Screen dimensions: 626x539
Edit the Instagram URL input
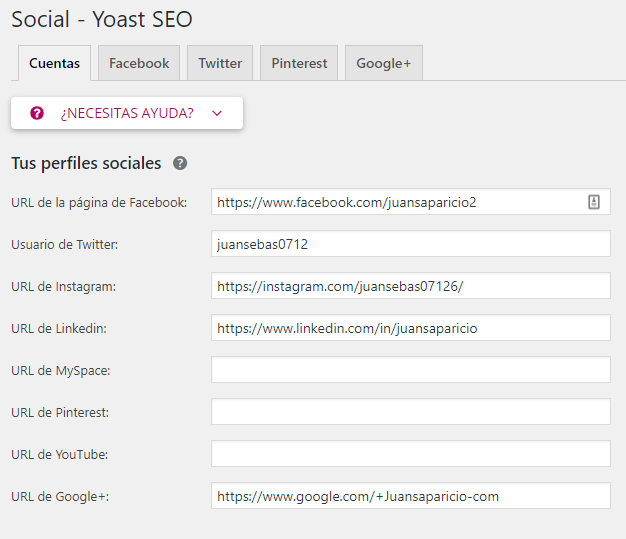411,285
